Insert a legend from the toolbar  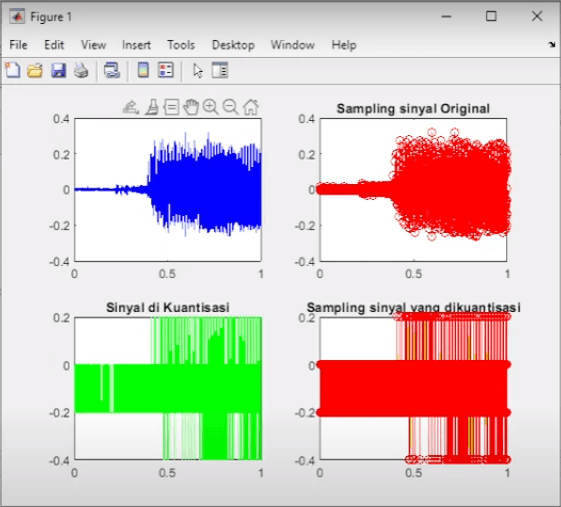(x=166, y=70)
